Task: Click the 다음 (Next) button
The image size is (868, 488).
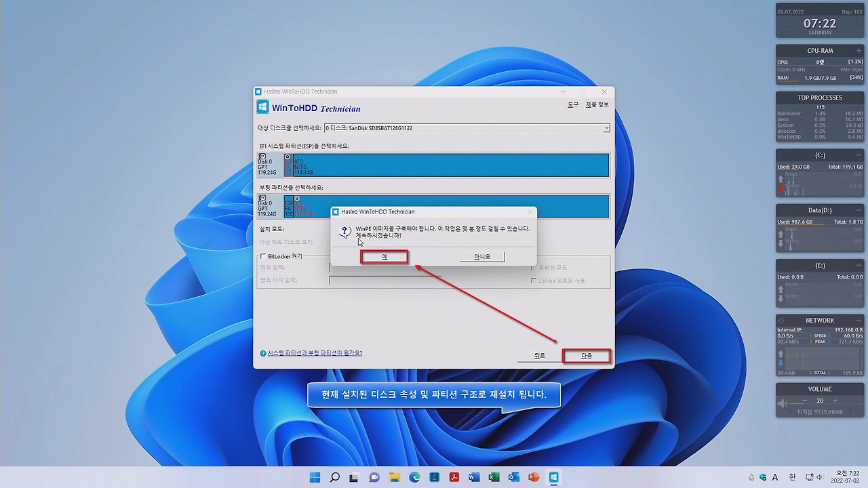Action: coord(587,356)
